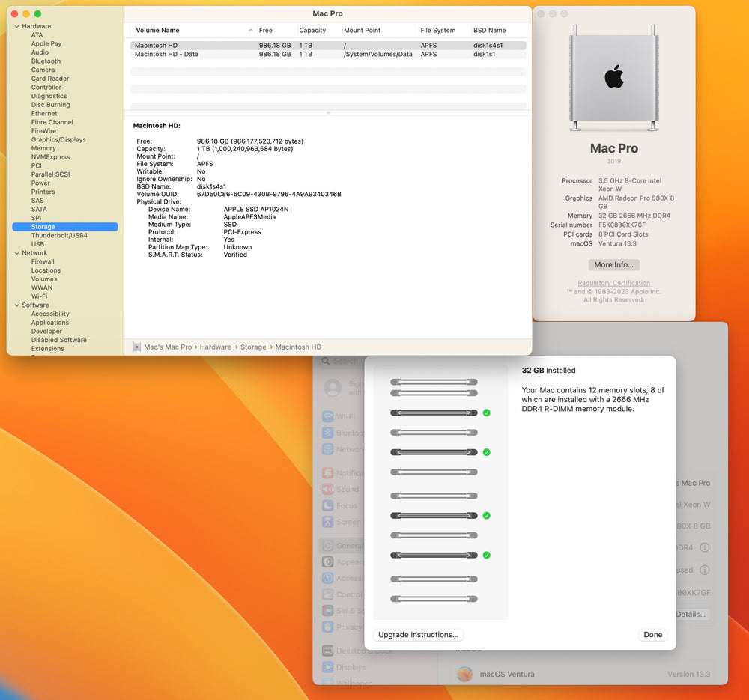Select Graphics/Displays in the hardware list
The image size is (749, 700).
58,140
